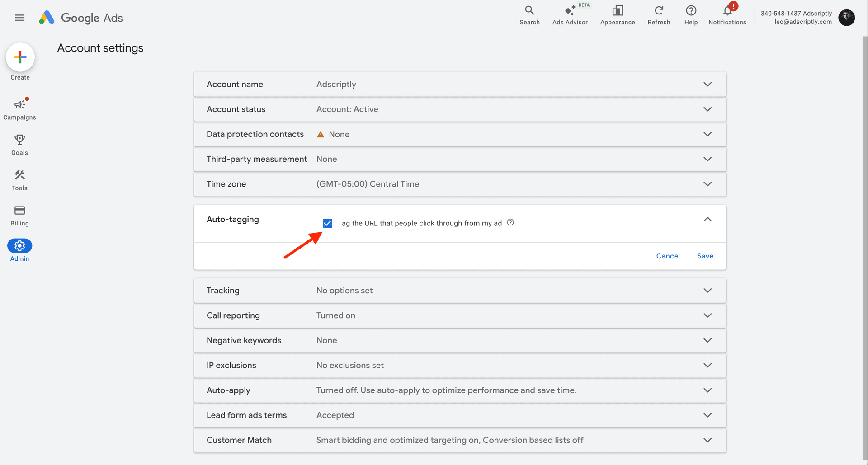Open the Create button with plus icon

pyautogui.click(x=19, y=57)
